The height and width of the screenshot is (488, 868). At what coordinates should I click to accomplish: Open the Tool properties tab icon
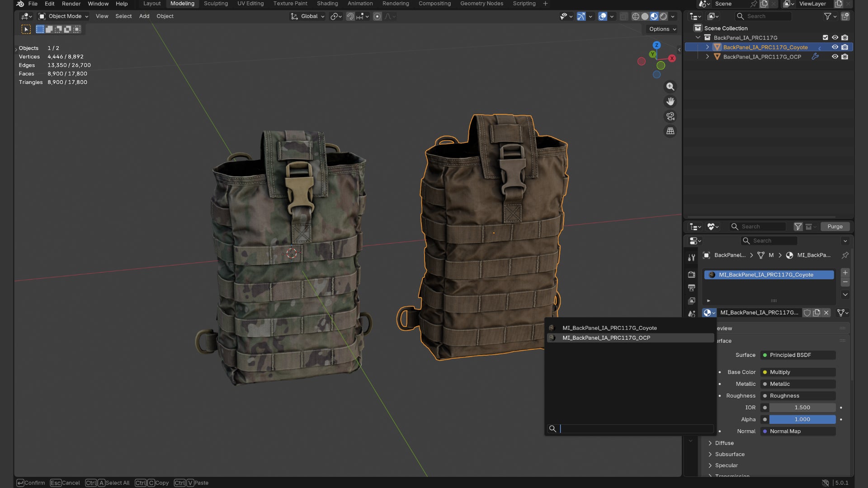(x=691, y=258)
